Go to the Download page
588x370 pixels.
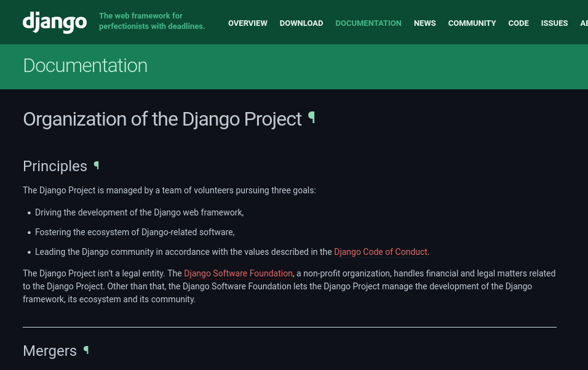tap(301, 23)
